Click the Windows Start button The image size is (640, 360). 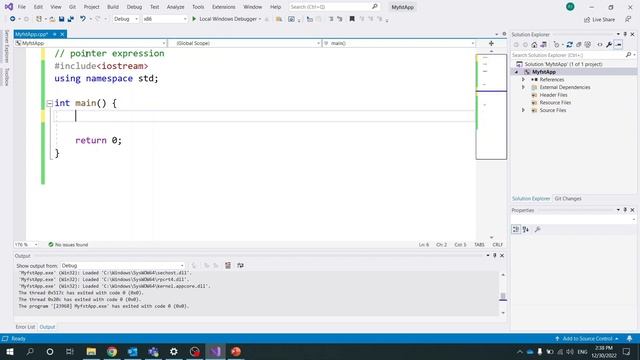pos(9,351)
